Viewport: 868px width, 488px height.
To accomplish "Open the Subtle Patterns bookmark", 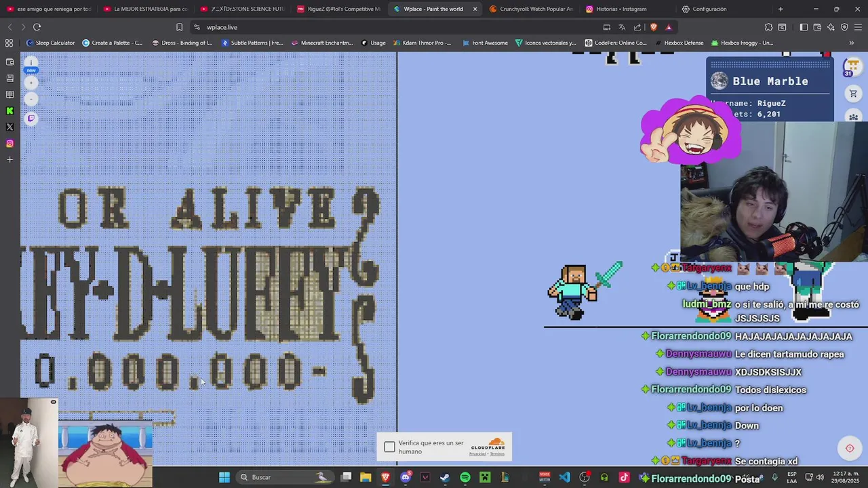I will click(x=252, y=43).
